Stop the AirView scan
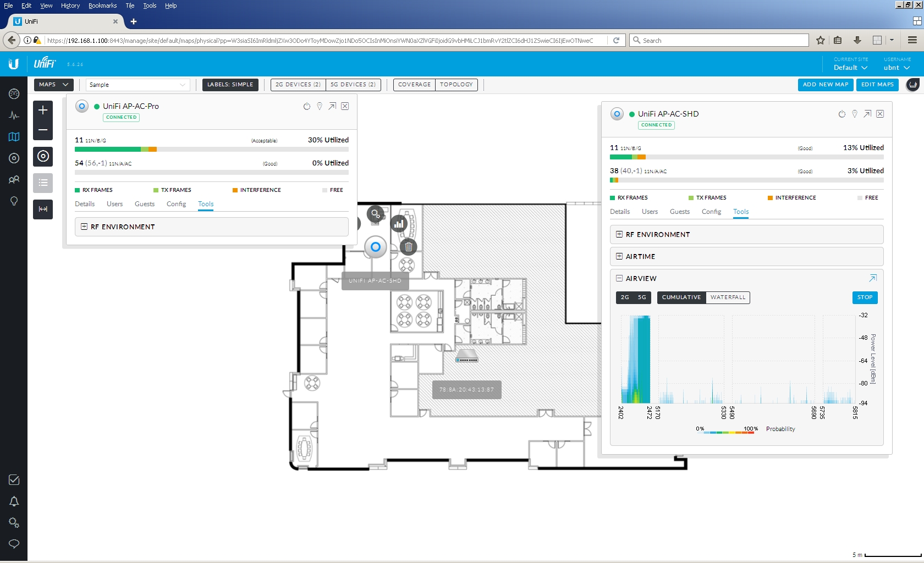 pos(865,297)
